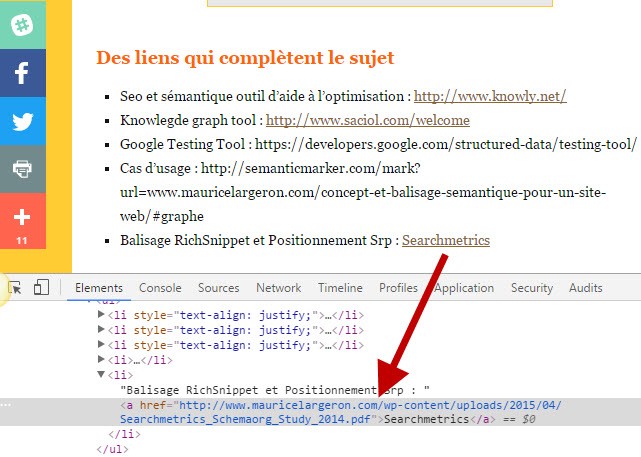Print the page using the printer icon
Viewport: 641px width, 457px height.
[22, 169]
